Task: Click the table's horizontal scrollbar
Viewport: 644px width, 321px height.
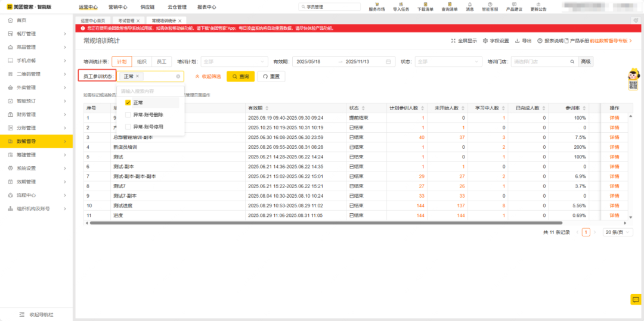Action: pyautogui.click(x=298, y=223)
